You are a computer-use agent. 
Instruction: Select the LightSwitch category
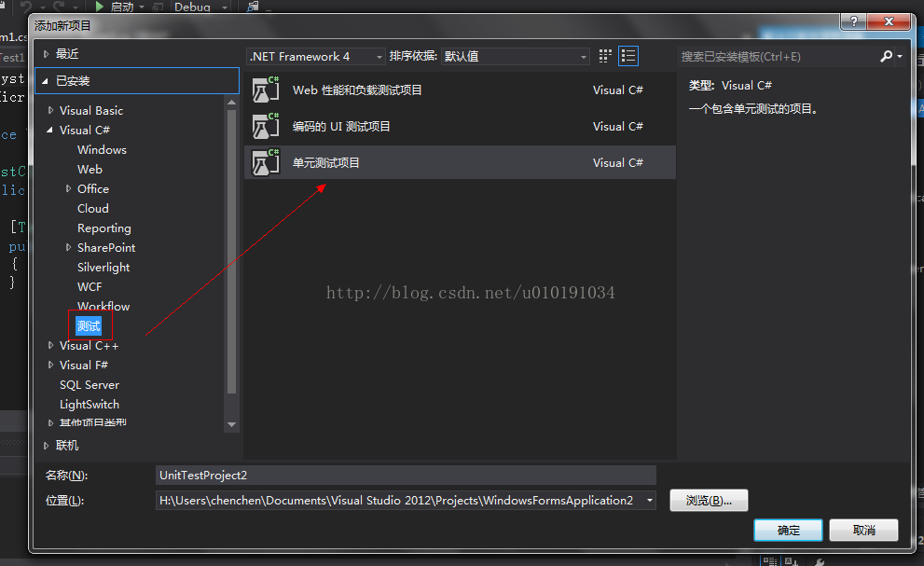(90, 405)
